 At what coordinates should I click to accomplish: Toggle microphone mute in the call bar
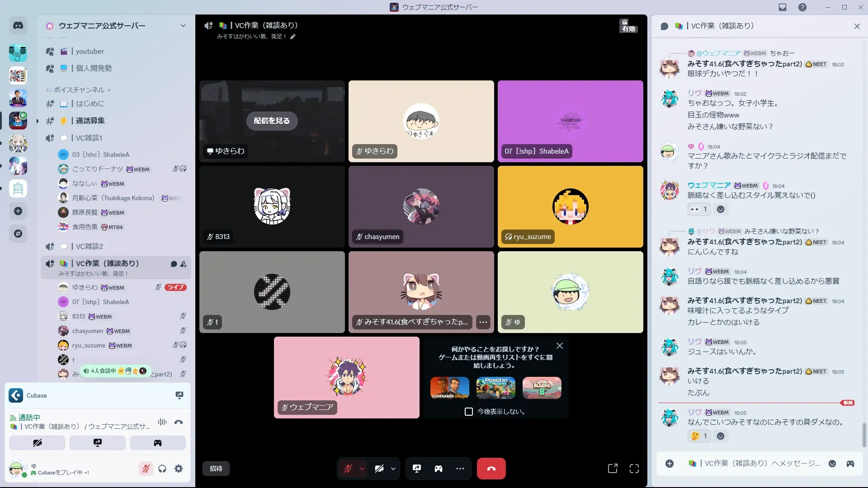[348, 469]
